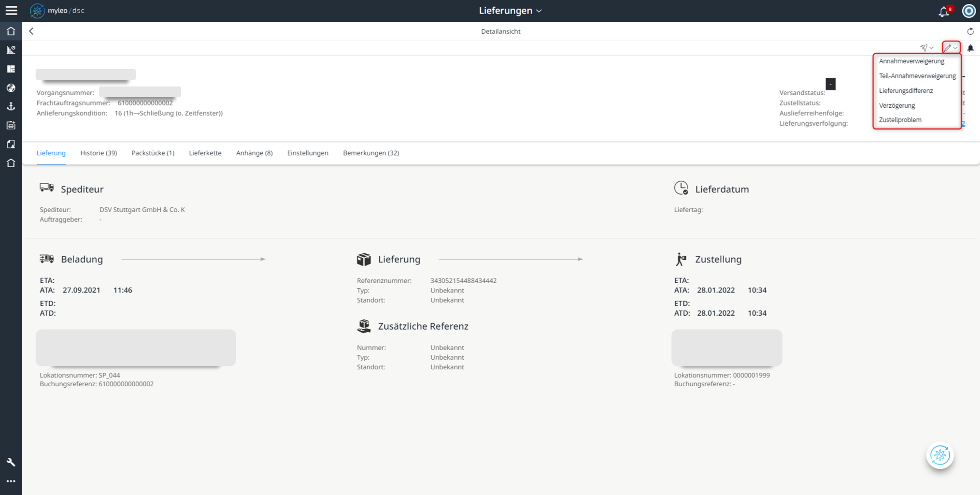Expand the Lieferungen title dropdown
The width and height of the screenshot is (980, 495).
510,11
